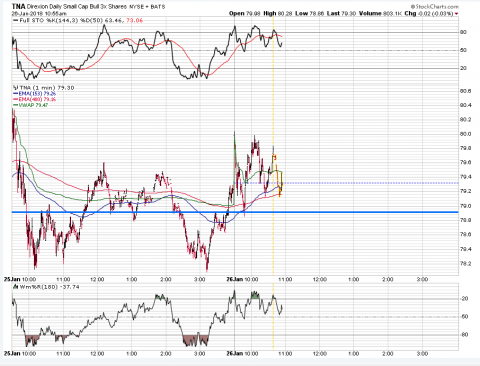Click the "TNA (1 min) 79.30" price legend
Image resolution: width=480 pixels, height=366 pixels.
tap(47, 88)
